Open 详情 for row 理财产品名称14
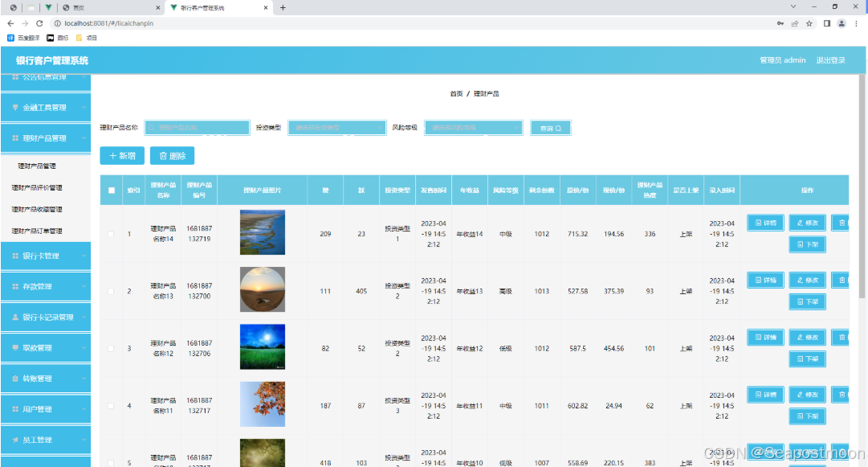The image size is (868, 467). click(765, 223)
